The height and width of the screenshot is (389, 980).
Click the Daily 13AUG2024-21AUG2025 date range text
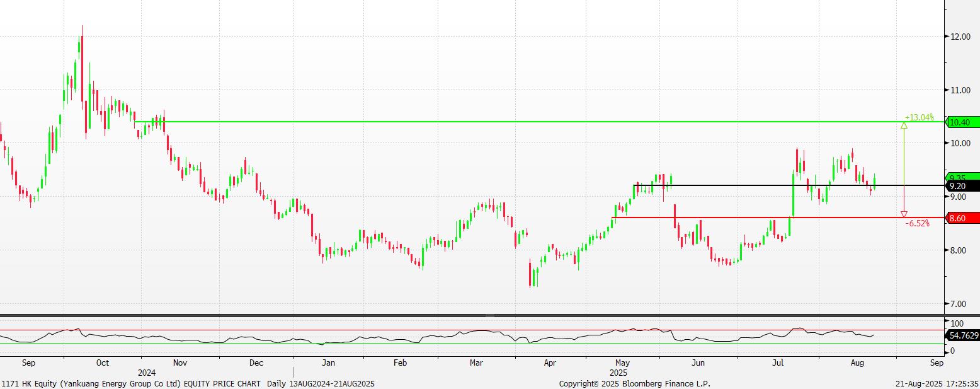coord(321,383)
